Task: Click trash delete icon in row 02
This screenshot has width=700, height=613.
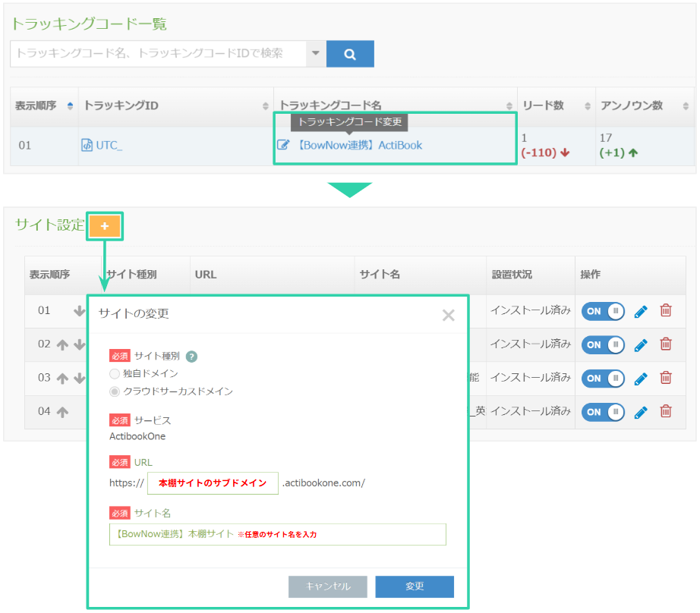Action: click(x=666, y=344)
